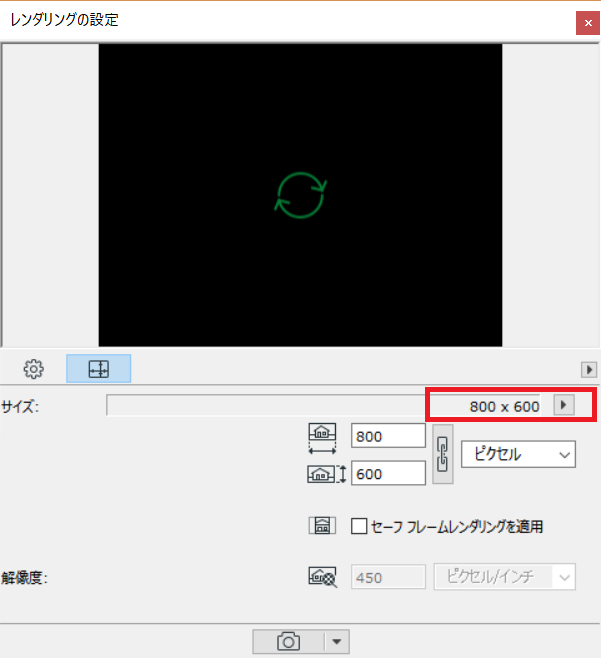The image size is (601, 658).
Task: Click the サイズ: label
Action: (x=20, y=407)
